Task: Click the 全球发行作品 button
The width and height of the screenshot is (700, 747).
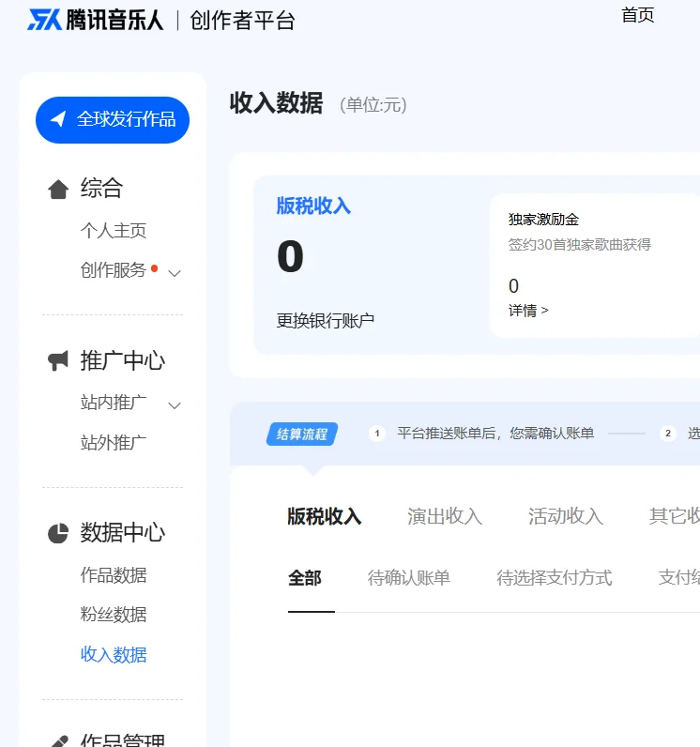Action: click(113, 119)
